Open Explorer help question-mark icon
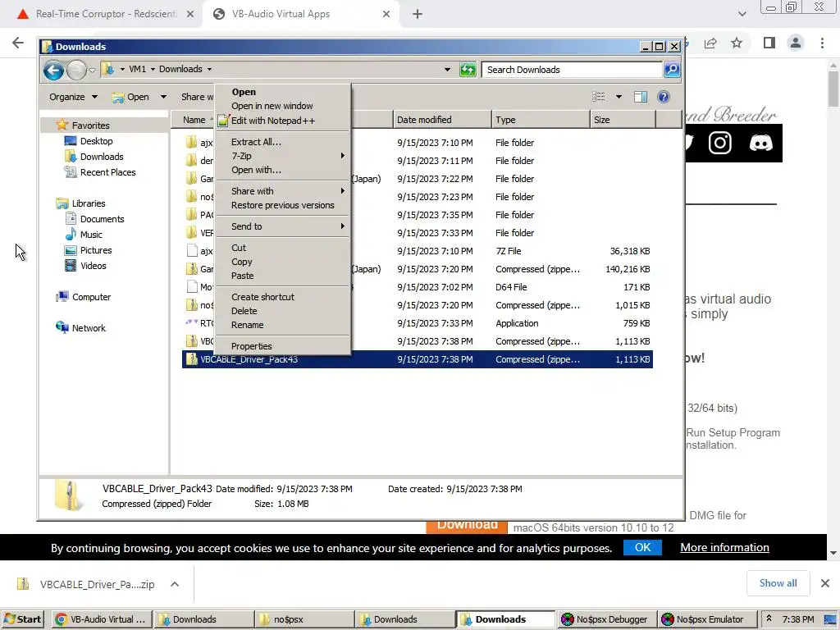The height and width of the screenshot is (630, 840). [663, 97]
